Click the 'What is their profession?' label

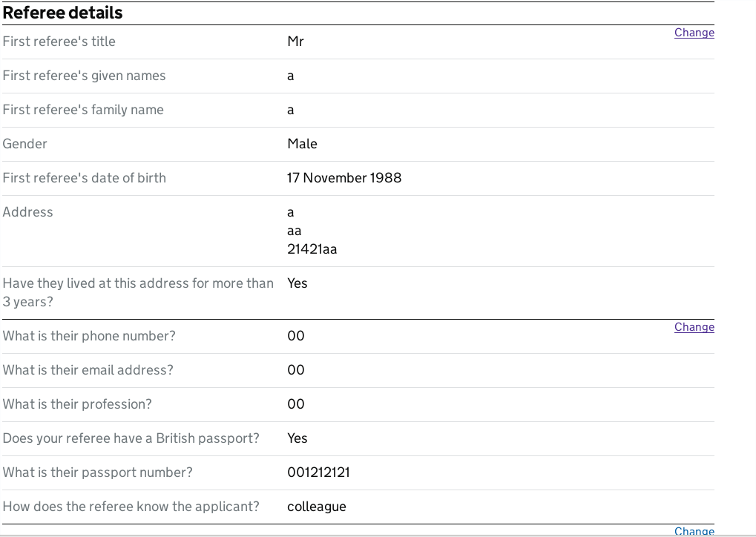77,404
